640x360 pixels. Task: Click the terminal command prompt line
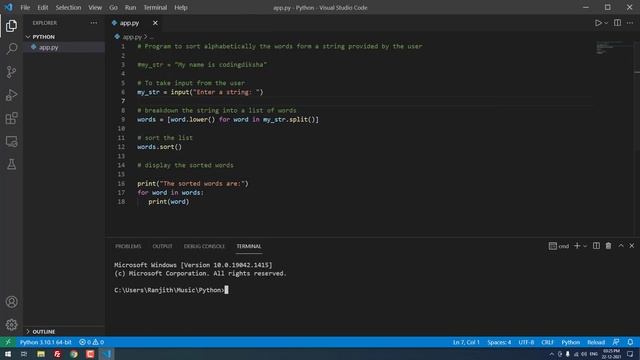[x=171, y=290]
